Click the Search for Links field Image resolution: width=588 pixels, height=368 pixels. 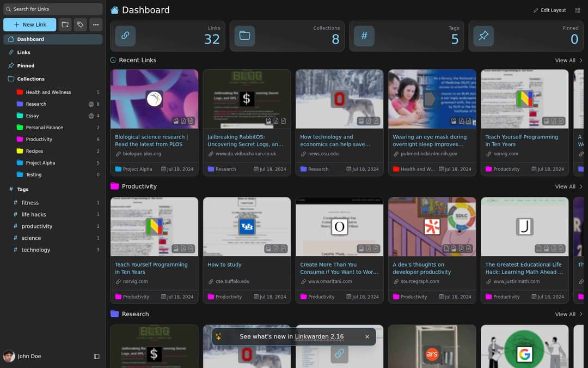pos(53,9)
